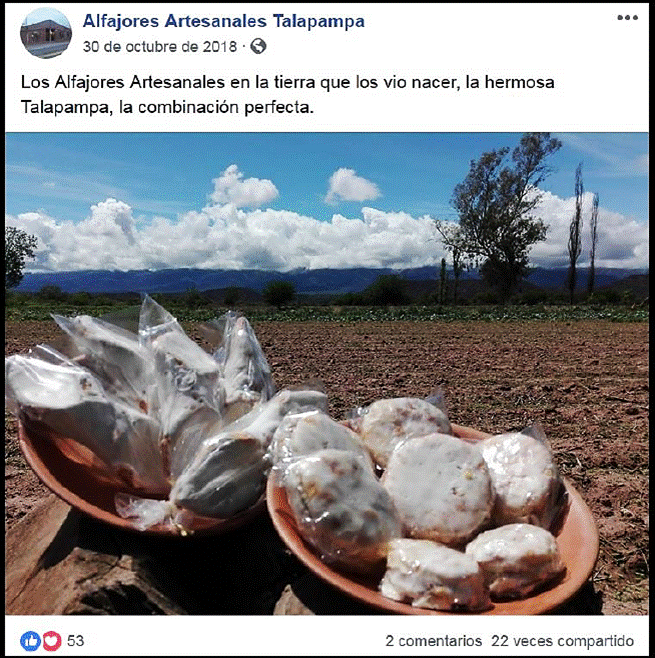Screen dimensions: 655x658
Task: Click 'Talapampa, la combinación perfecta' caption line
Action: click(167, 107)
